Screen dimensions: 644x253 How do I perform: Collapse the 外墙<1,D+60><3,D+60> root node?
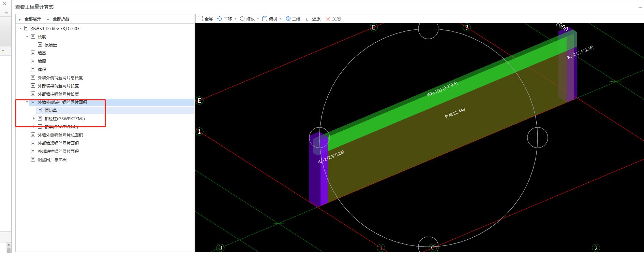click(20, 28)
